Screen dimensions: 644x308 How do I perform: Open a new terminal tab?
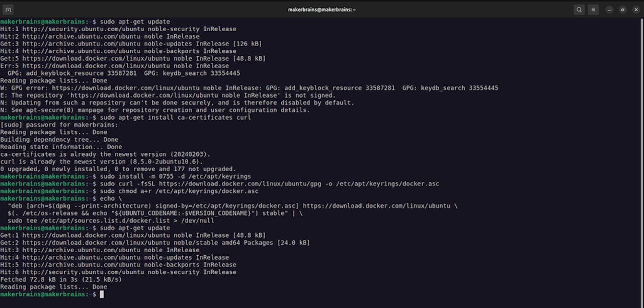9,9
